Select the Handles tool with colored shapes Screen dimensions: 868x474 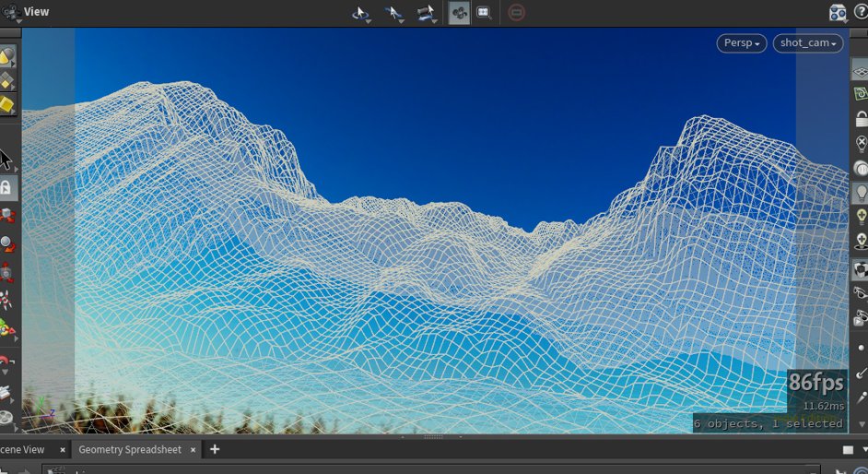click(x=6, y=327)
